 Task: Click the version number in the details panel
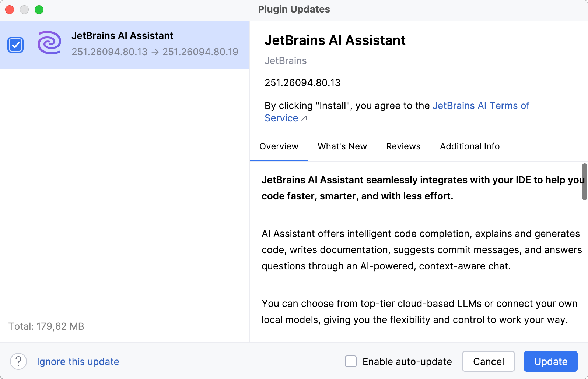pos(302,83)
